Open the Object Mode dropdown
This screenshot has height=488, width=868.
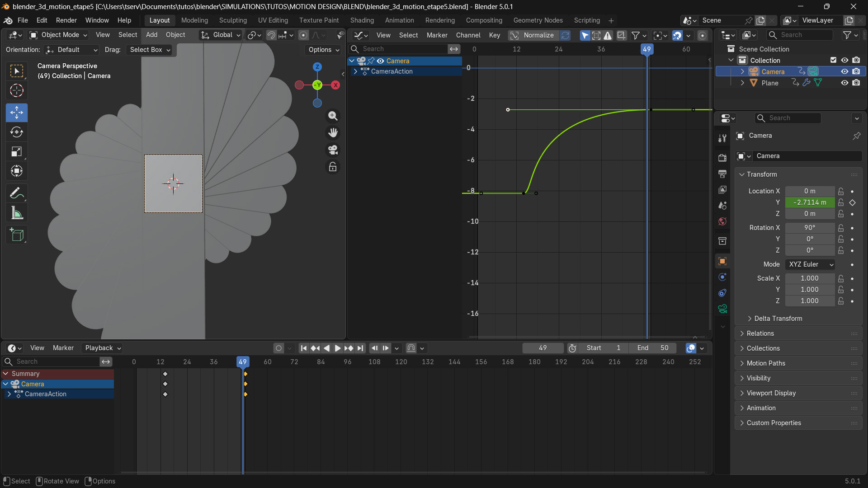point(58,35)
